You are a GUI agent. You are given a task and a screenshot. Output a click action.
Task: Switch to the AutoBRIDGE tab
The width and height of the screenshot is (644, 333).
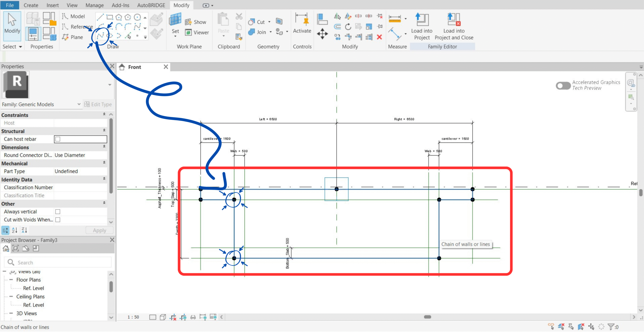pyautogui.click(x=151, y=5)
